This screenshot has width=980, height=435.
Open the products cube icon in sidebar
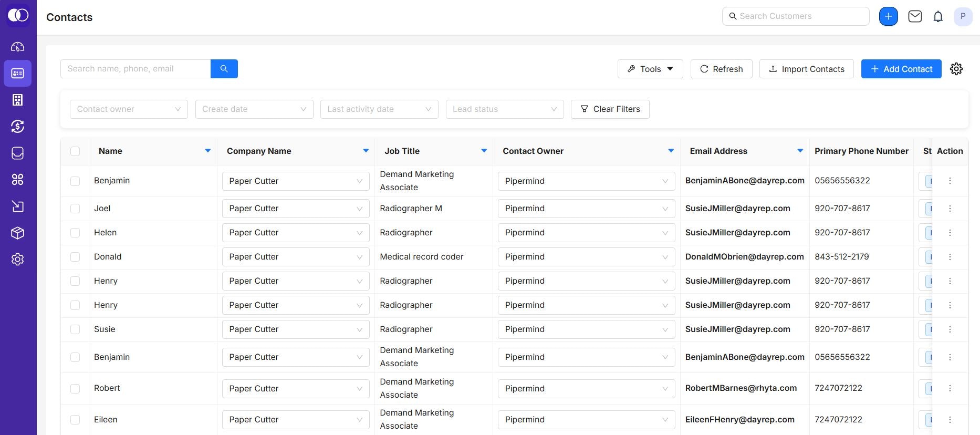coord(18,233)
